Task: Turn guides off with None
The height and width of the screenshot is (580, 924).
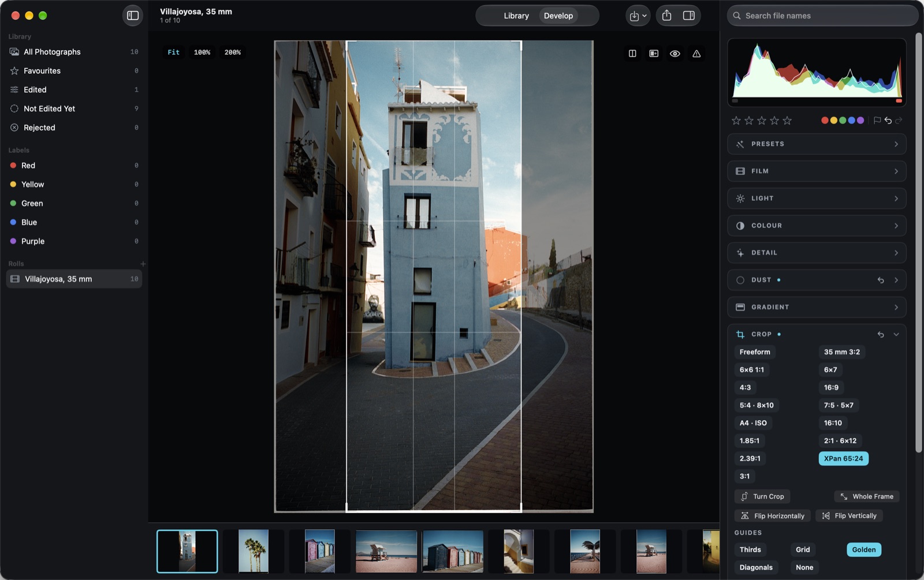Action: 804,567
